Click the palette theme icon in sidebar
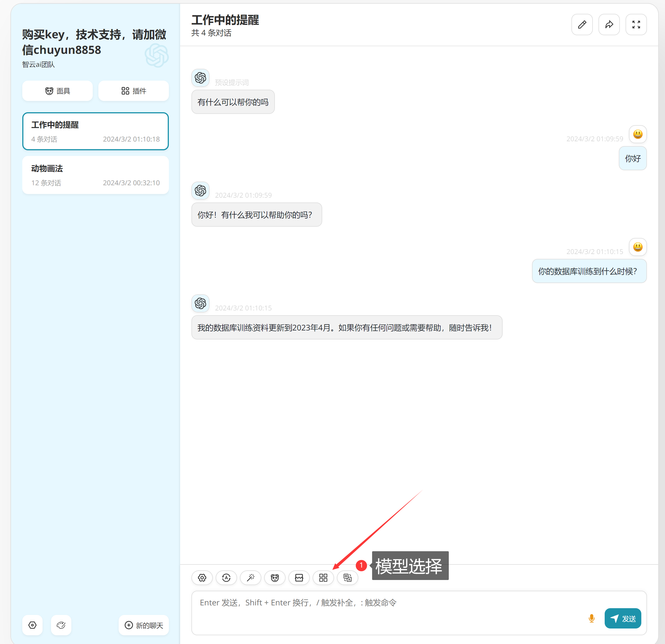 click(61, 625)
